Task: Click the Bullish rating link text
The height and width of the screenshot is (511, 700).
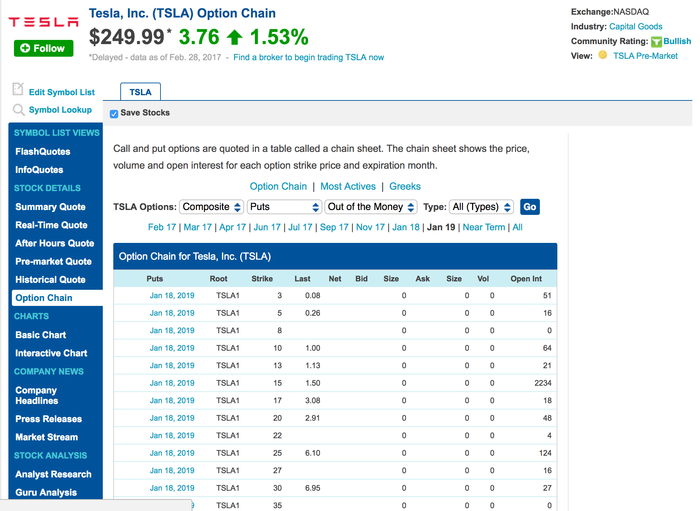Action: [677, 41]
